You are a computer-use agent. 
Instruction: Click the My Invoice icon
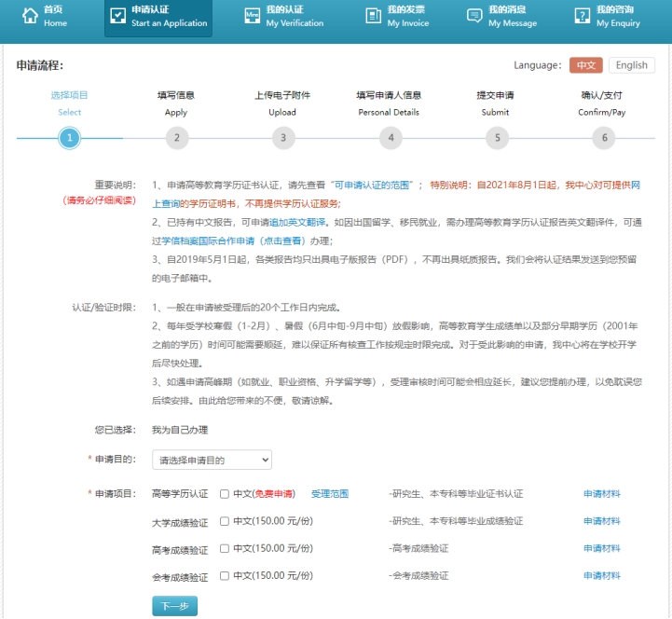pyautogui.click(x=372, y=16)
